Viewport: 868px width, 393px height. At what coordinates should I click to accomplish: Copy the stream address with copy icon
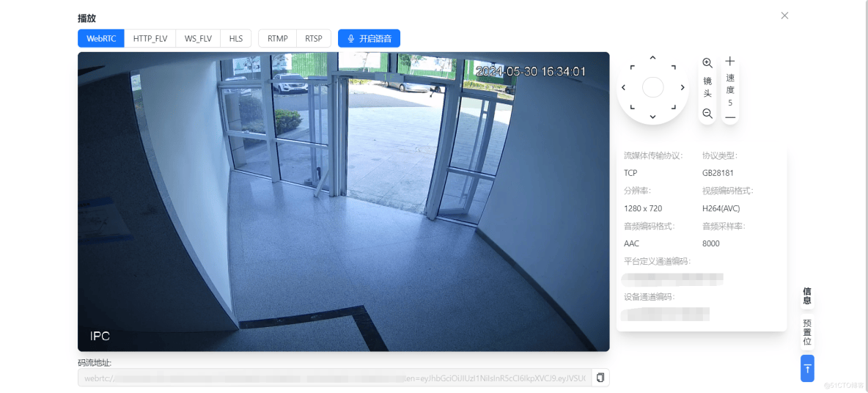[600, 378]
